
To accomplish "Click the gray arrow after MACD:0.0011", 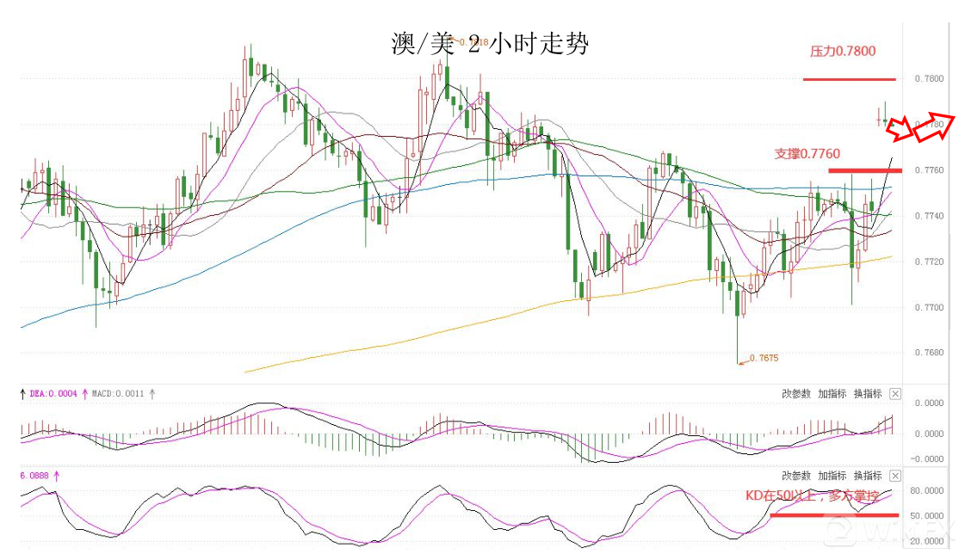I will (152, 394).
